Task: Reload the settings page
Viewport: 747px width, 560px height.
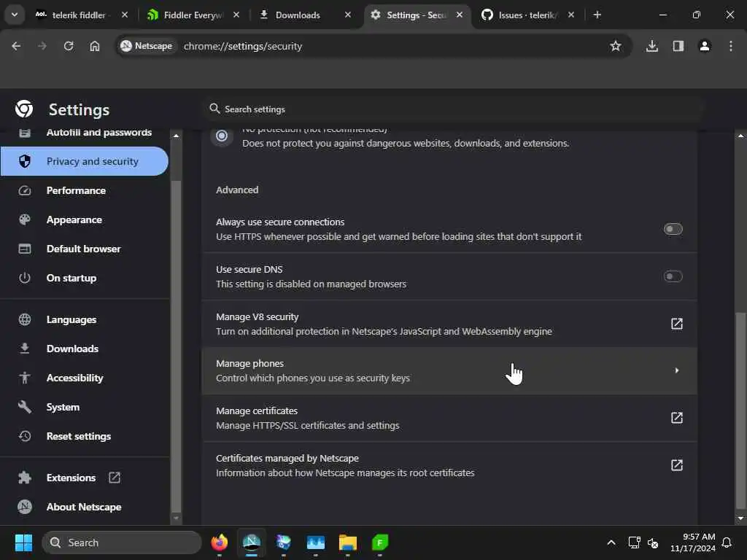Action: pyautogui.click(x=69, y=46)
